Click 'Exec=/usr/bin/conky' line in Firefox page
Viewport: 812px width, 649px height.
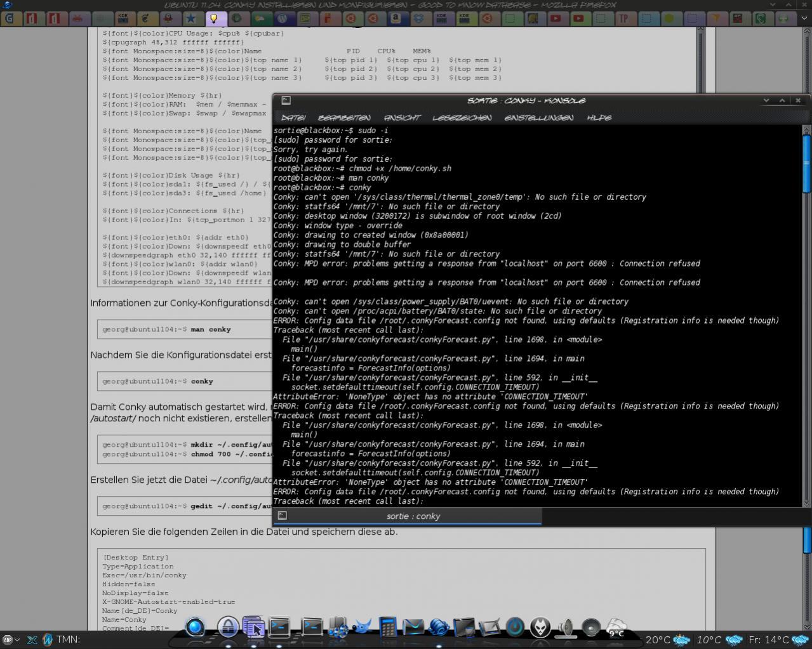point(145,575)
